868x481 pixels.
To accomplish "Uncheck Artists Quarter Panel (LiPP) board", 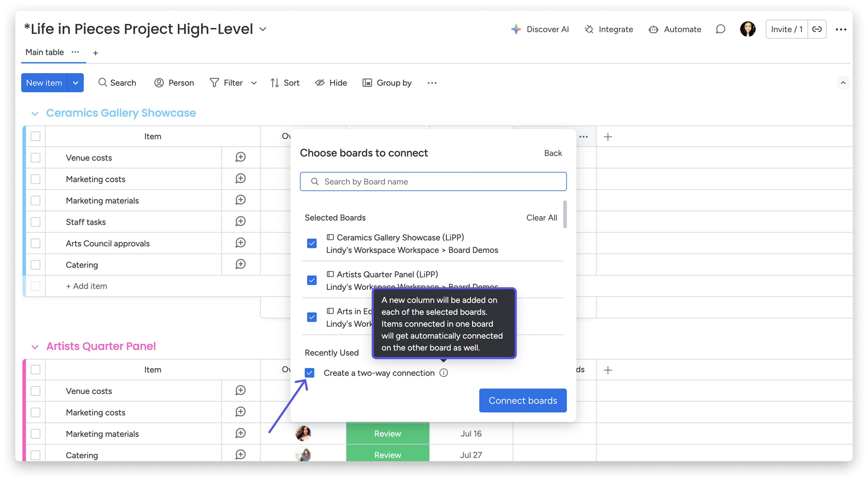I will point(312,280).
